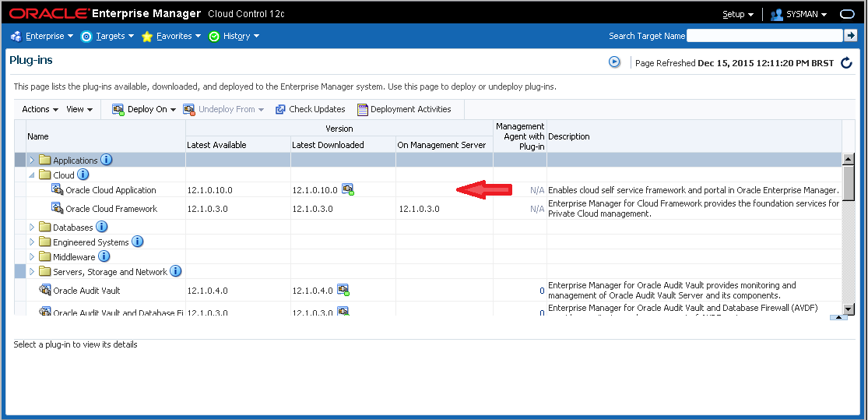Image resolution: width=868 pixels, height=420 pixels.
Task: Expand Servers, Storage and Network folder
Action: [32, 272]
